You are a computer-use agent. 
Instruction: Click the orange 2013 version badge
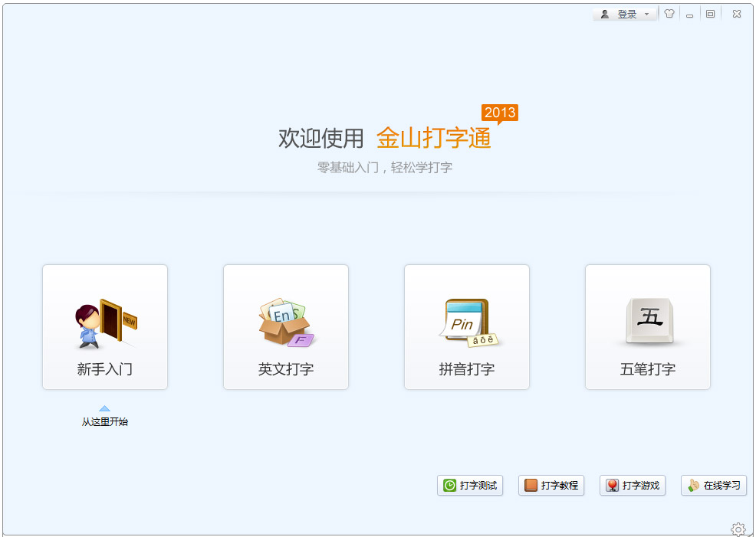[501, 113]
